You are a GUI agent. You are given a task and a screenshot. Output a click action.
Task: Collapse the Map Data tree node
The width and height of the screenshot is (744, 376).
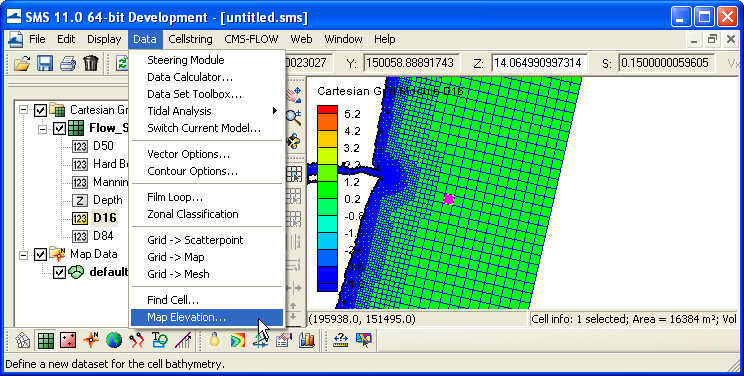click(x=23, y=254)
